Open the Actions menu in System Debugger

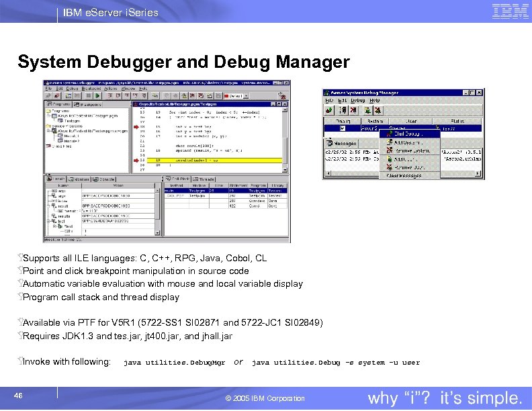click(111, 89)
